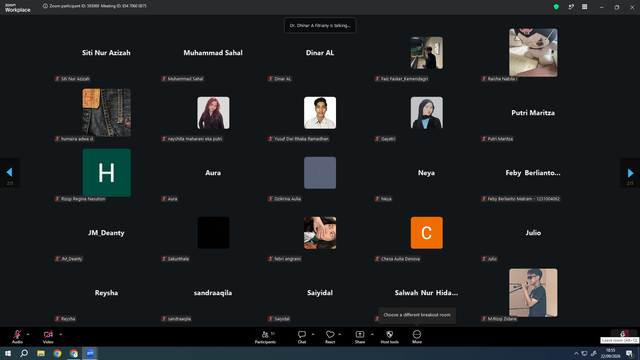Start sharing with the Share icon

[360, 337]
